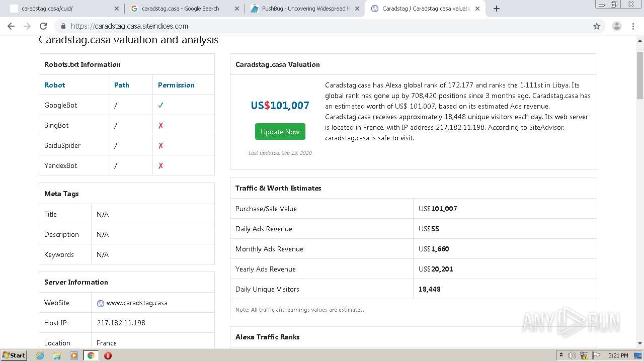Open the www.caradstag.casa website link
Image resolution: width=644 pixels, height=362 pixels.
pos(137,303)
